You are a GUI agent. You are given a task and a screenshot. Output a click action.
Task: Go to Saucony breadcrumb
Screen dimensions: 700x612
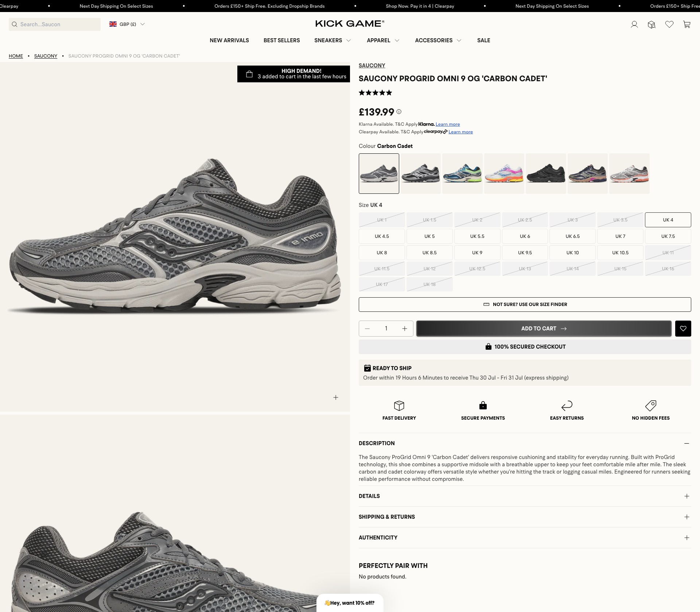[x=46, y=56]
